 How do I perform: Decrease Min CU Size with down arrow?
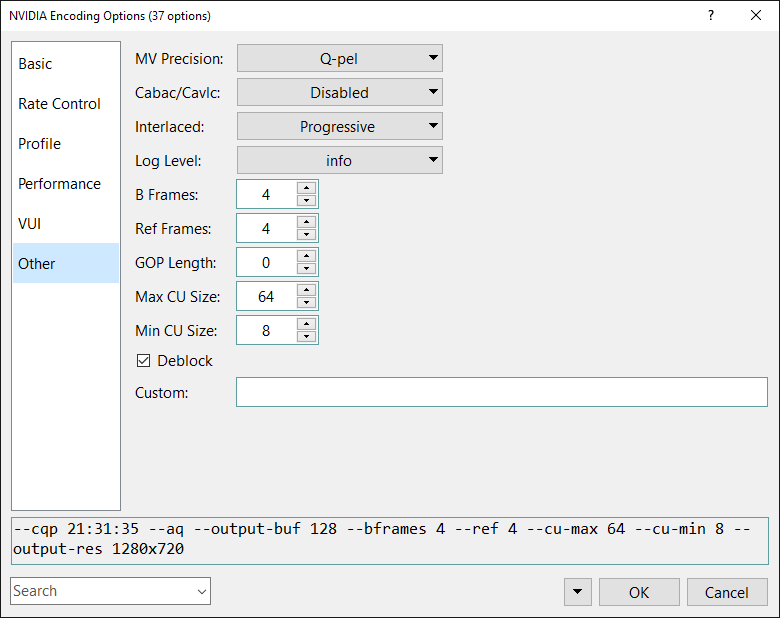pyautogui.click(x=306, y=336)
